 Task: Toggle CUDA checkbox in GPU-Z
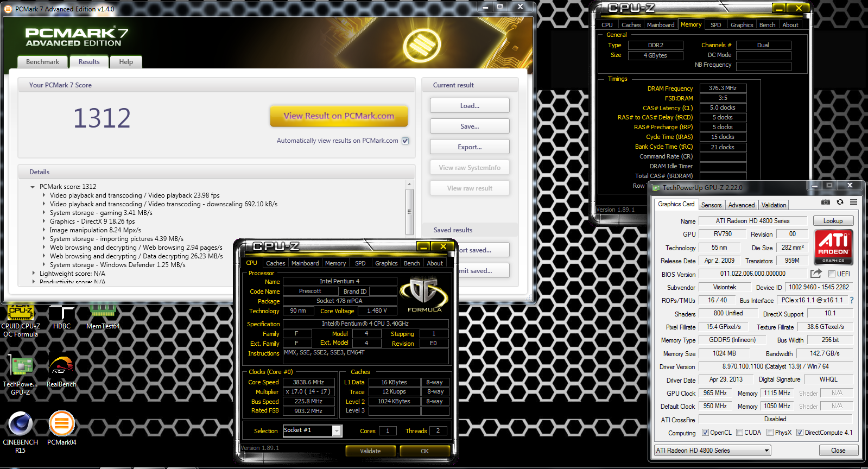[x=739, y=433]
